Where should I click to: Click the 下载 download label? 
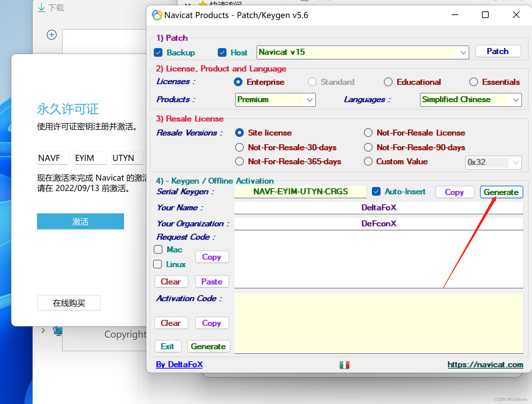(56, 8)
